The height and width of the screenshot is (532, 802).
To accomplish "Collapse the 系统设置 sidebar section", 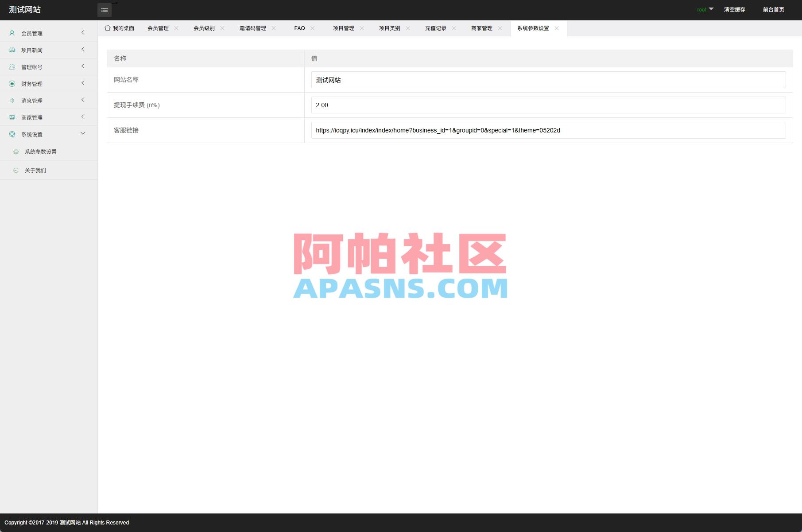I will point(82,133).
